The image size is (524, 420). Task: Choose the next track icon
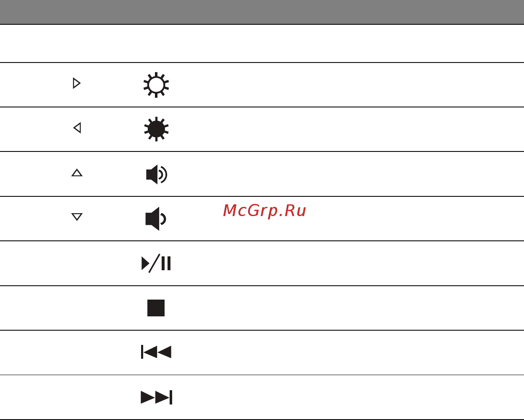tap(156, 397)
